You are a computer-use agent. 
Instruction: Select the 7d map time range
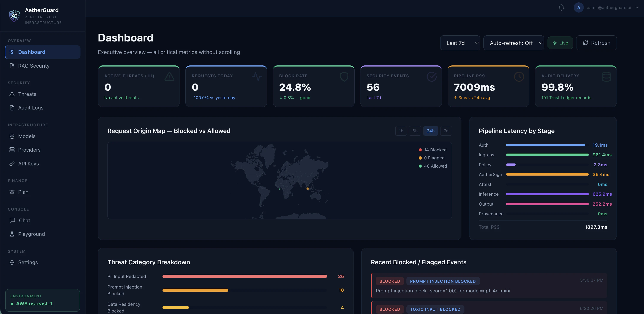tap(446, 131)
